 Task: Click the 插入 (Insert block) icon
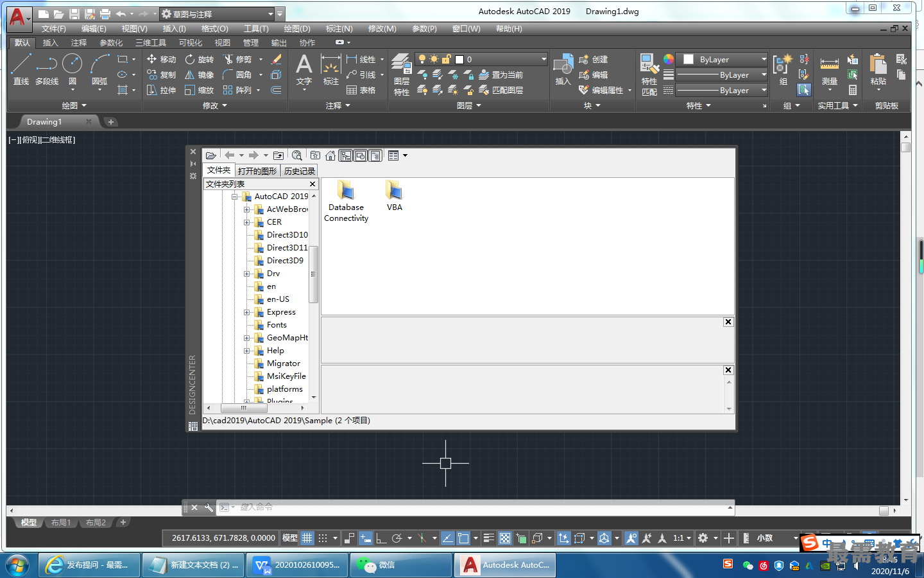point(563,69)
